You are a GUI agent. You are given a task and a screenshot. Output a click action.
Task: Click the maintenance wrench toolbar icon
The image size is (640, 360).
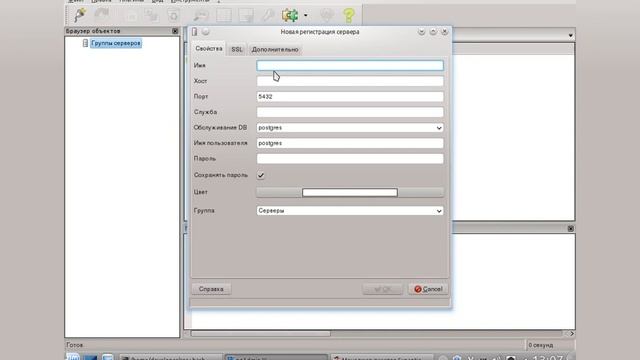pyautogui.click(x=267, y=16)
